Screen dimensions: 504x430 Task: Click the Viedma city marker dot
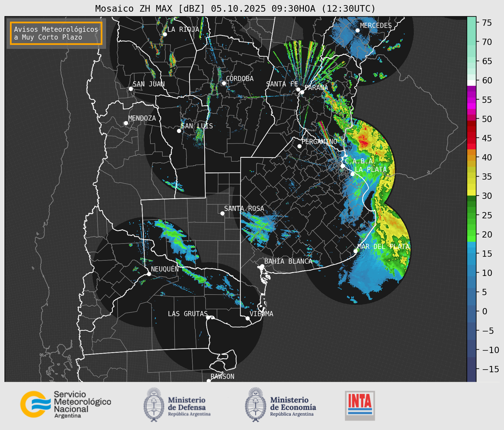247,318
